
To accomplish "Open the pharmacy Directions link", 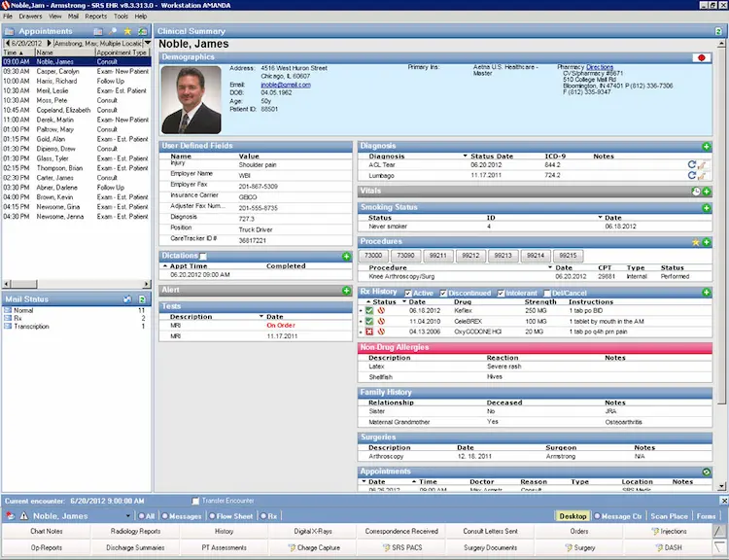I will 600,67.
